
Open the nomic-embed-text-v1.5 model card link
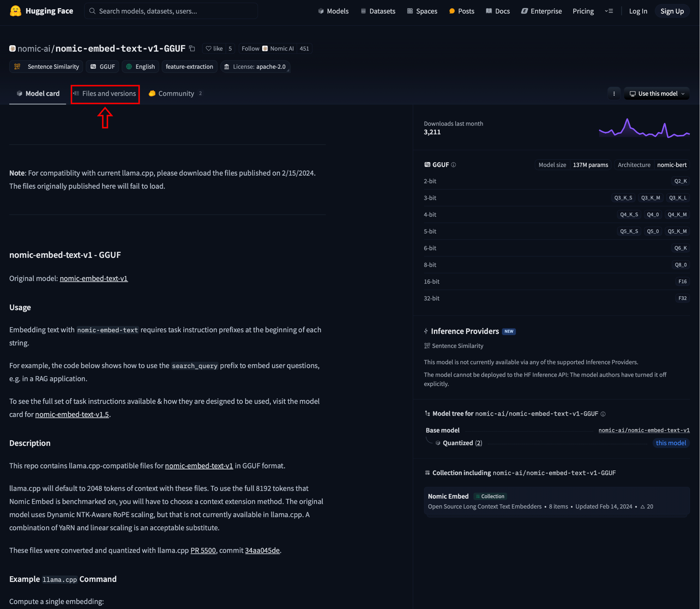point(72,415)
